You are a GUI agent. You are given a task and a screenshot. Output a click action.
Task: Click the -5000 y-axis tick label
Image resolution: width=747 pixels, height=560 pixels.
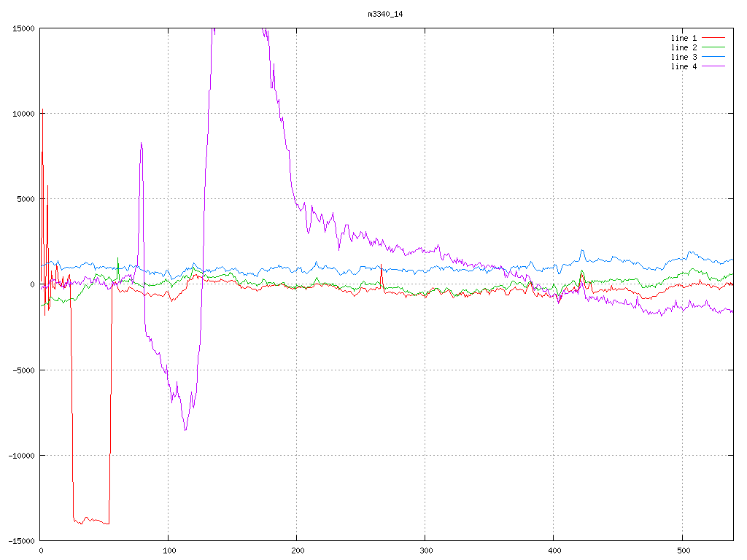click(23, 370)
